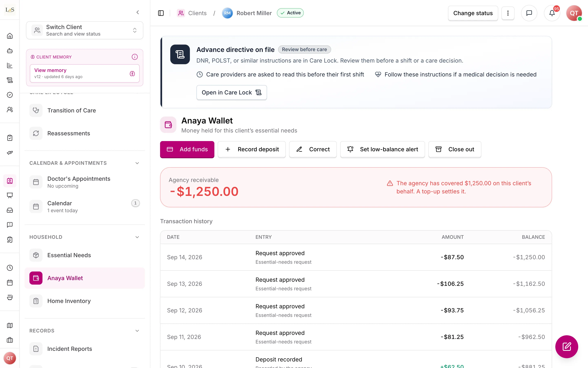This screenshot has width=588, height=368.
Task: Click the Client Memory info icon
Action: 135,57
